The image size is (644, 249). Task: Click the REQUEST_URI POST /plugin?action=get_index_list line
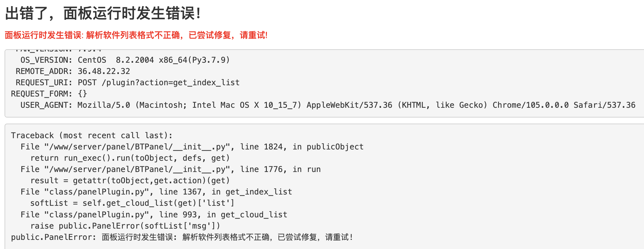point(128,82)
